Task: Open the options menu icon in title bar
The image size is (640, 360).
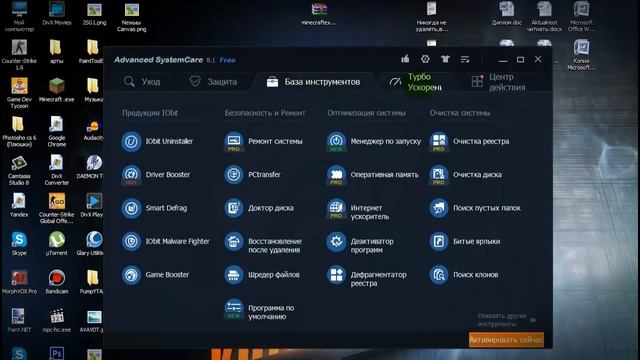Action: 465,60
